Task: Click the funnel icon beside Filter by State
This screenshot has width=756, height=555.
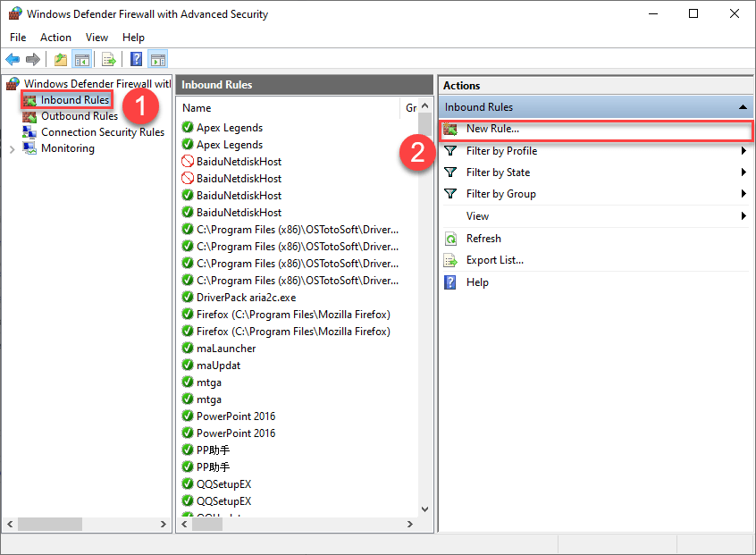Action: pyautogui.click(x=450, y=172)
